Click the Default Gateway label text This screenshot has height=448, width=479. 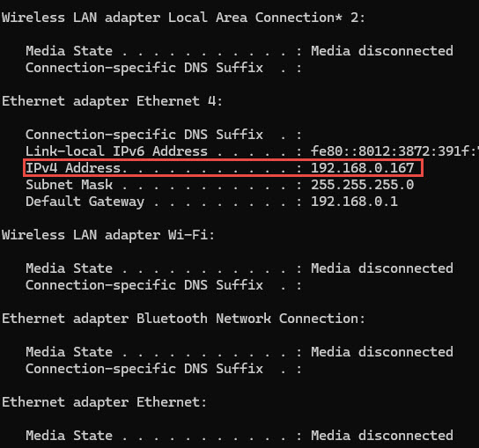tap(85, 202)
